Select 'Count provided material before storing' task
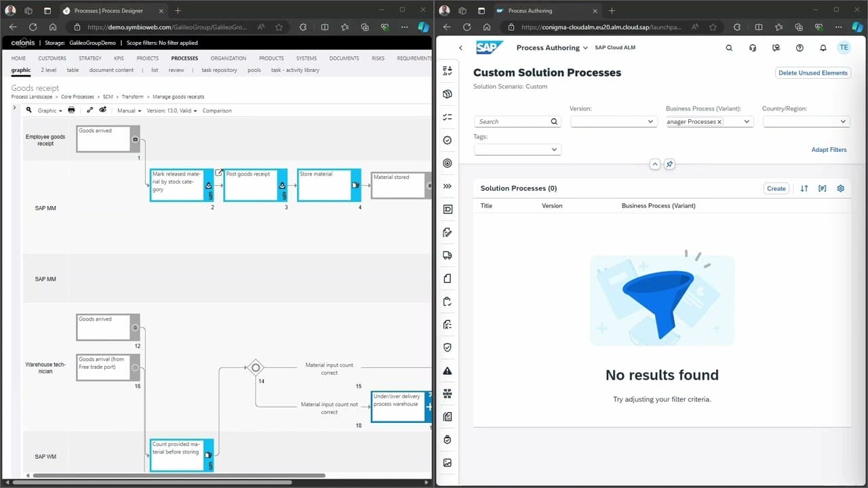Screen dimensions: 868x488 tap(182, 455)
